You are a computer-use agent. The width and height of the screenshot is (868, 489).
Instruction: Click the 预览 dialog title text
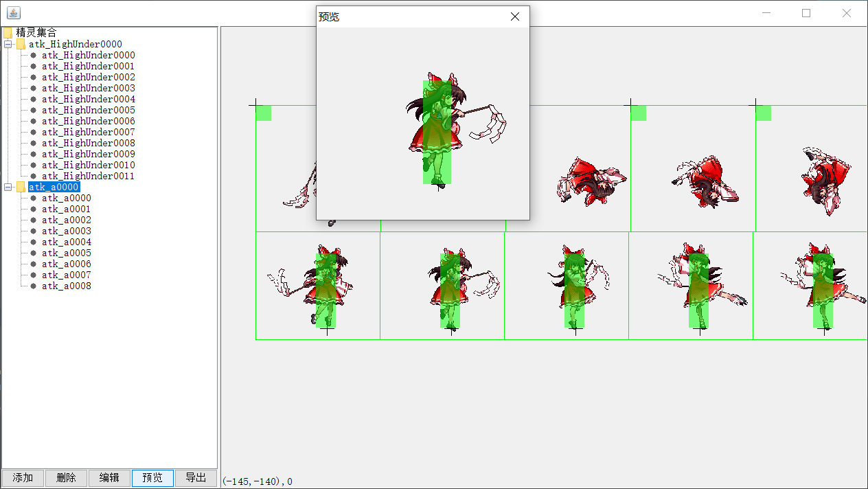tap(329, 16)
